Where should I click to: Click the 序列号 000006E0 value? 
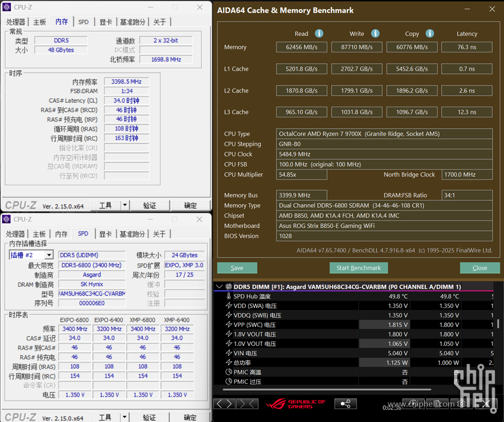pyautogui.click(x=92, y=303)
